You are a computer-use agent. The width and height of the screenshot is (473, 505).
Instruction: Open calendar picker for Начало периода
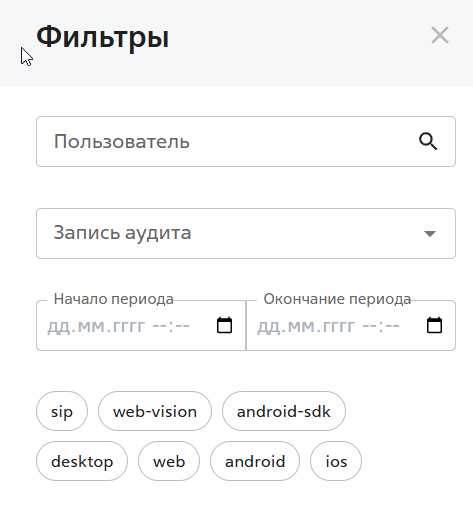(224, 325)
